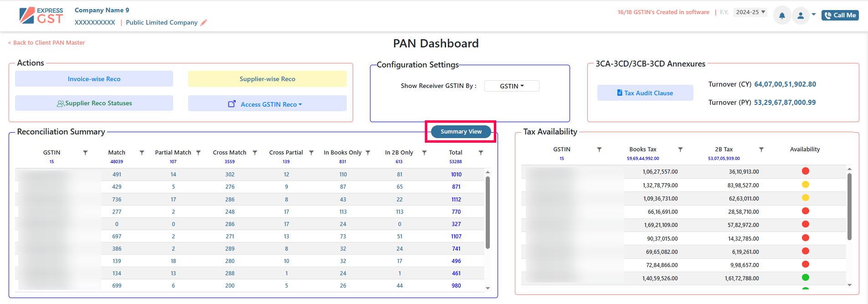
Task: Open notifications bell icon
Action: click(782, 15)
